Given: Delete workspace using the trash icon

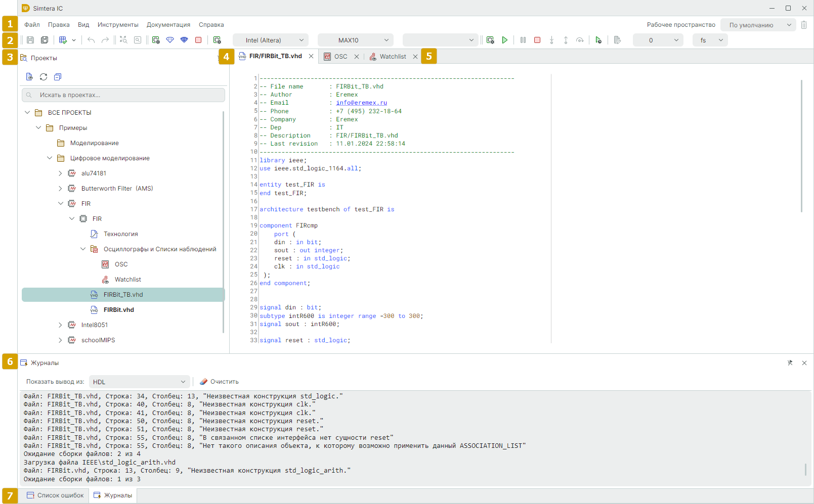Looking at the screenshot, I should click(x=803, y=25).
